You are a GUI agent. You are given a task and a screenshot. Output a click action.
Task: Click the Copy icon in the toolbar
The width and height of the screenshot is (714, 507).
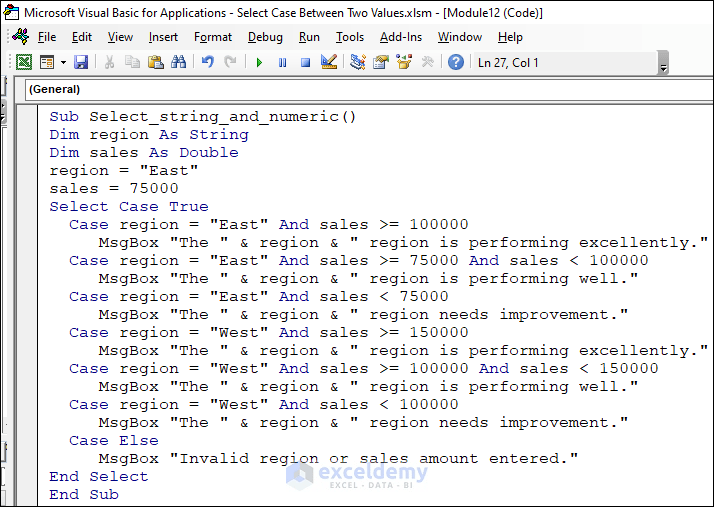pyautogui.click(x=133, y=61)
